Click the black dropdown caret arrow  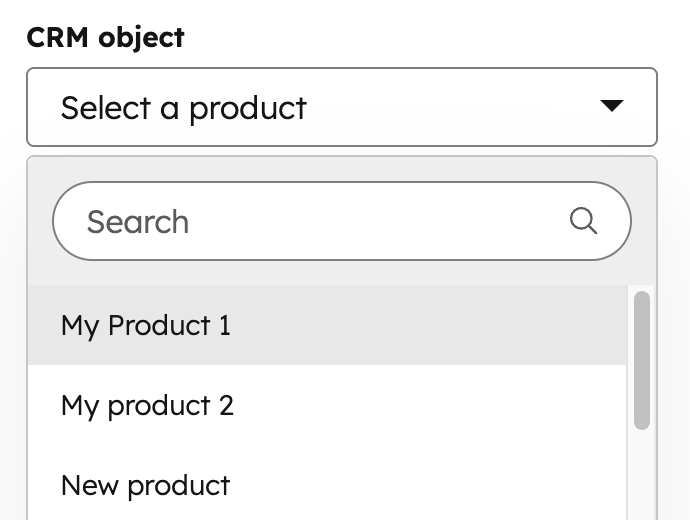[x=612, y=106]
